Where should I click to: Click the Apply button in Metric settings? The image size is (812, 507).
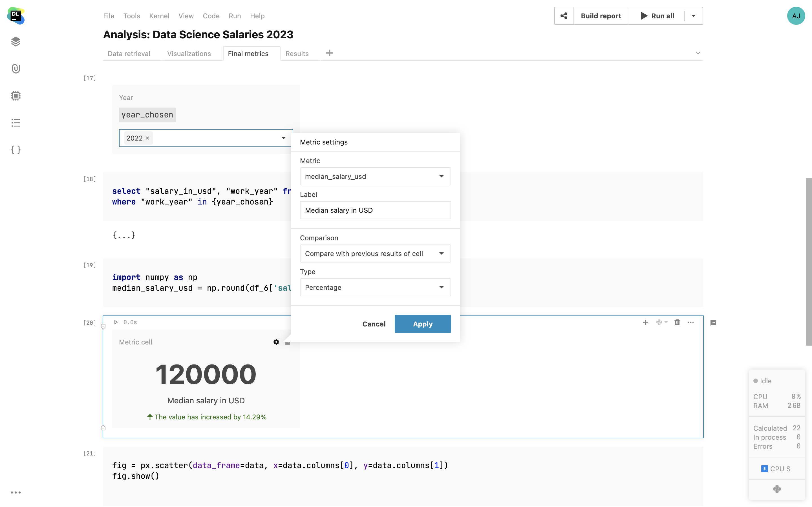tap(422, 324)
